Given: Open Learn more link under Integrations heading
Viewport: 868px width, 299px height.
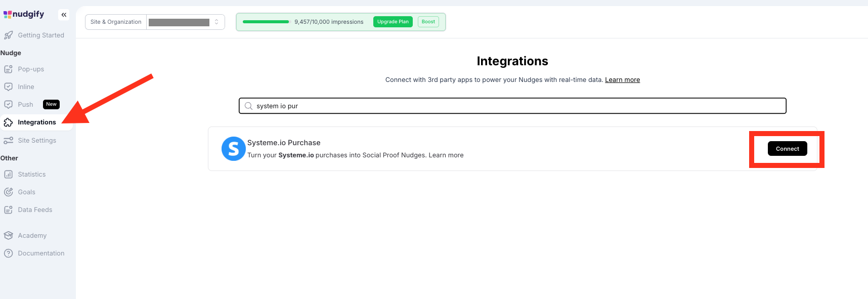Looking at the screenshot, I should click(622, 80).
